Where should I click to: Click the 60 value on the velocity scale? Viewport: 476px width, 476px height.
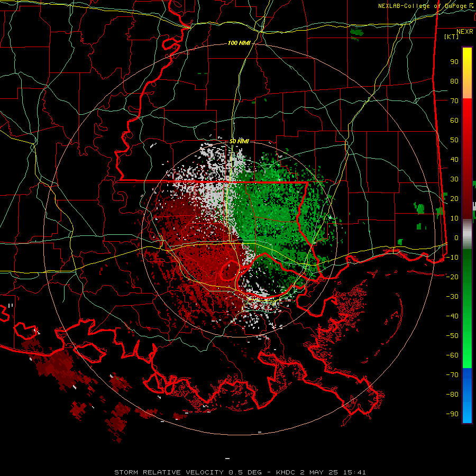454,121
